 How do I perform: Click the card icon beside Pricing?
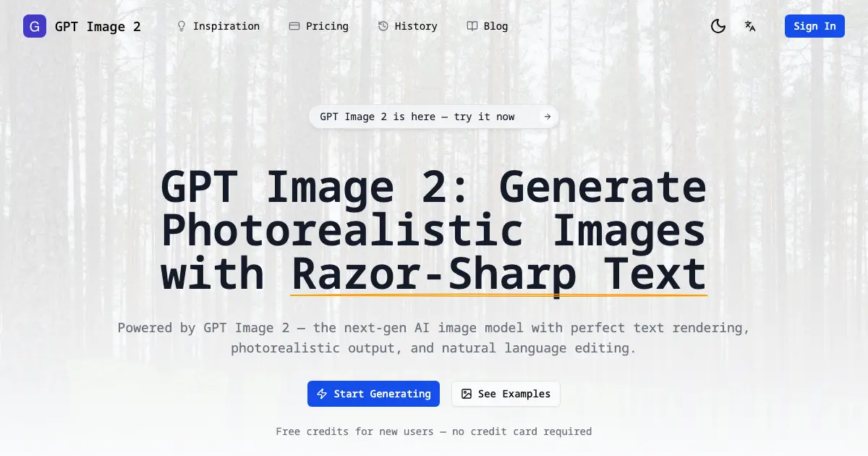[294, 26]
